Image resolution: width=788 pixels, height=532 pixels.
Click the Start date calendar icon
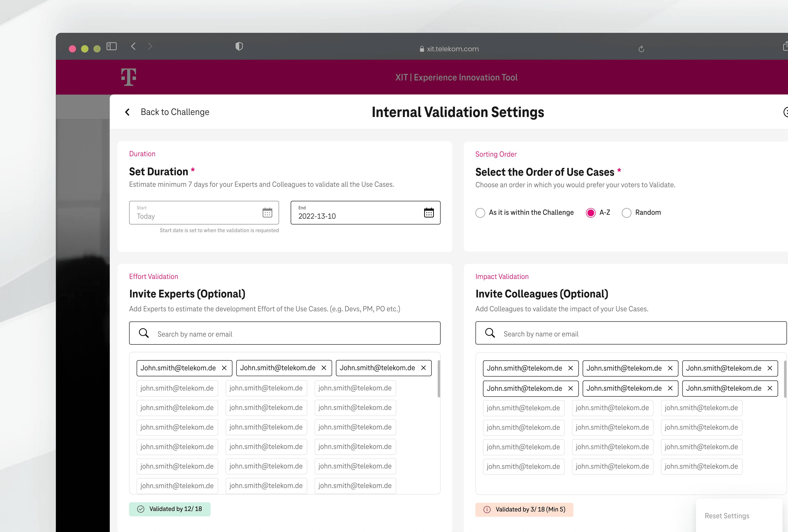(x=267, y=213)
